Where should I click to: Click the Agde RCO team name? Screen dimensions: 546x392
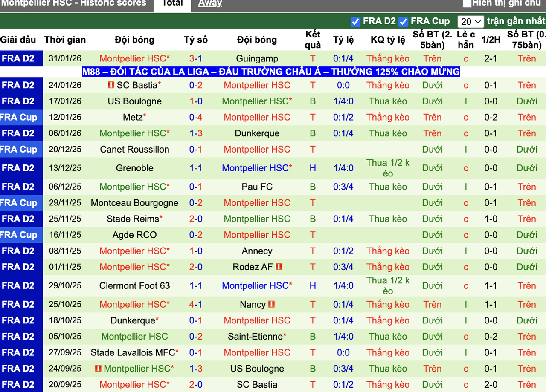click(135, 235)
